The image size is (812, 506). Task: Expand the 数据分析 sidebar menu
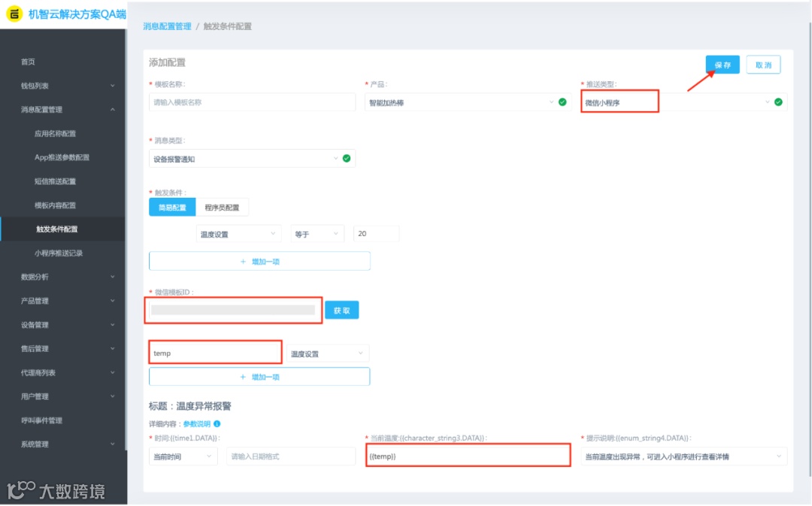pyautogui.click(x=62, y=277)
